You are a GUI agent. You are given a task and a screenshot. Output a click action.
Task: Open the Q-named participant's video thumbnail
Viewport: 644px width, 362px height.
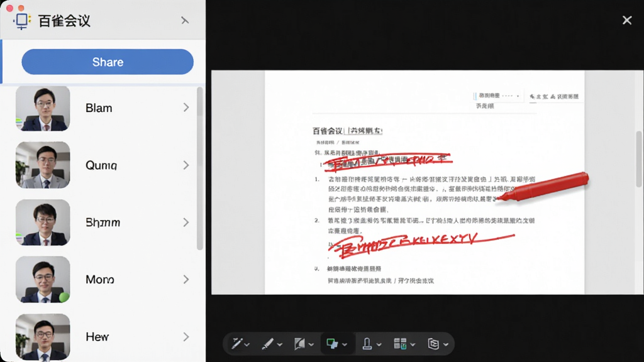[43, 165]
